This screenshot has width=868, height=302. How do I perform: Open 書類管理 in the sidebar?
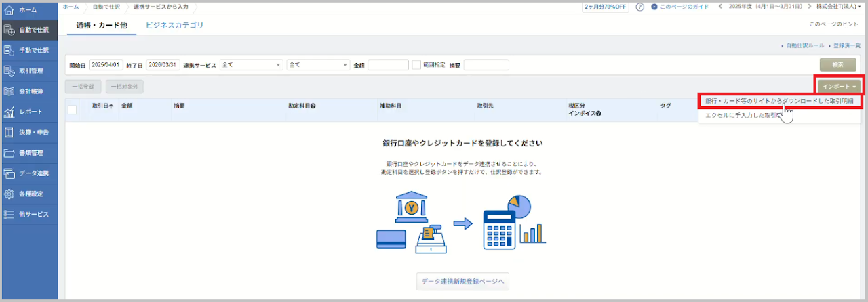point(29,152)
